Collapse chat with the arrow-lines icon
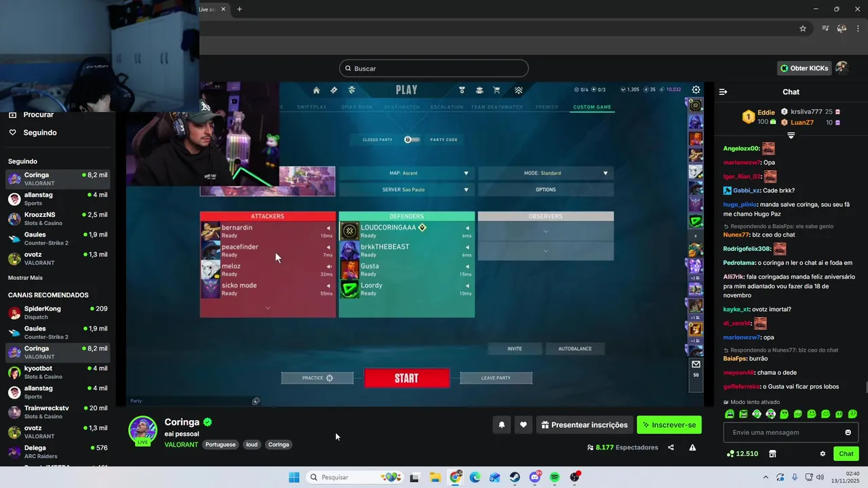 (x=723, y=91)
